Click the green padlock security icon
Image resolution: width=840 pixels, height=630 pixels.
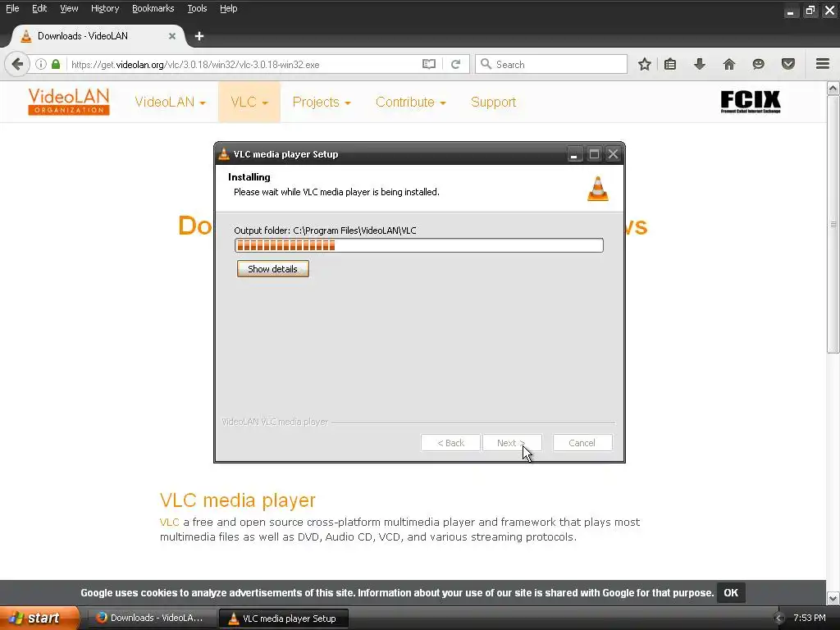[x=56, y=64]
